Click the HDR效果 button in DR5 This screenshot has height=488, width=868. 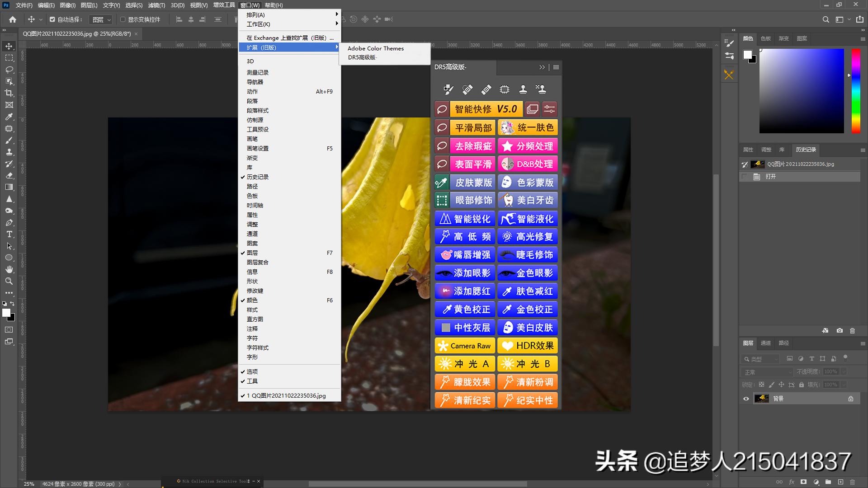tap(528, 345)
